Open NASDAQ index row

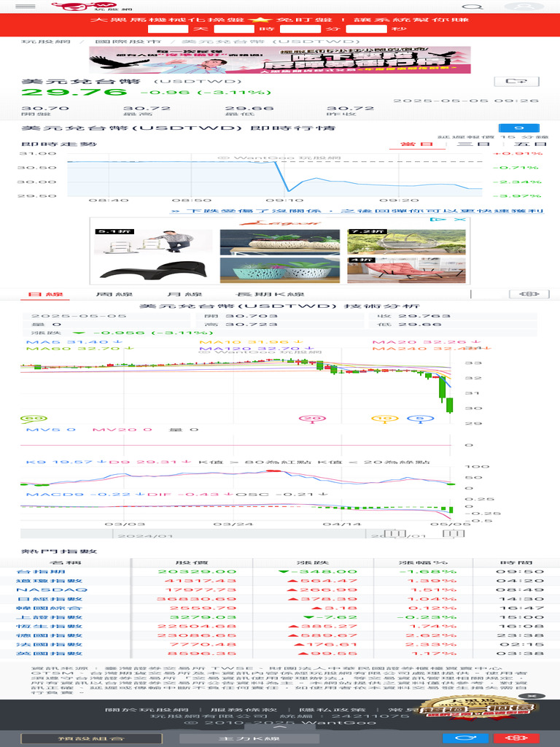(x=280, y=589)
